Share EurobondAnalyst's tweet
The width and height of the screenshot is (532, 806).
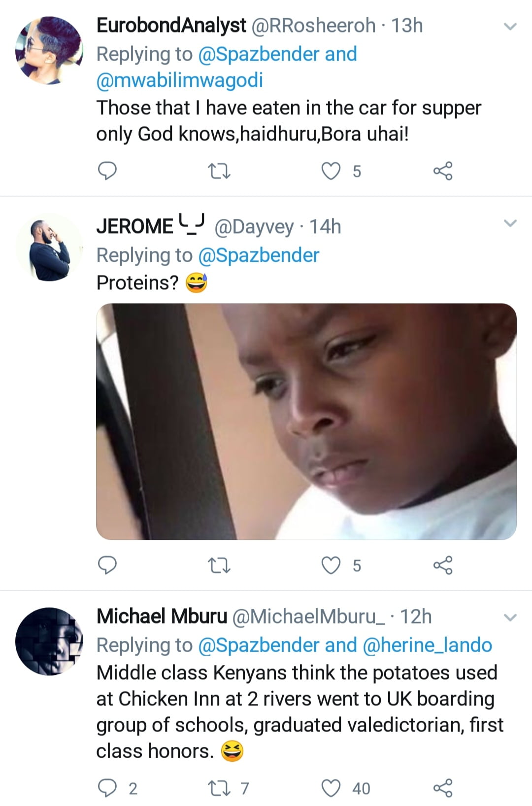(442, 171)
